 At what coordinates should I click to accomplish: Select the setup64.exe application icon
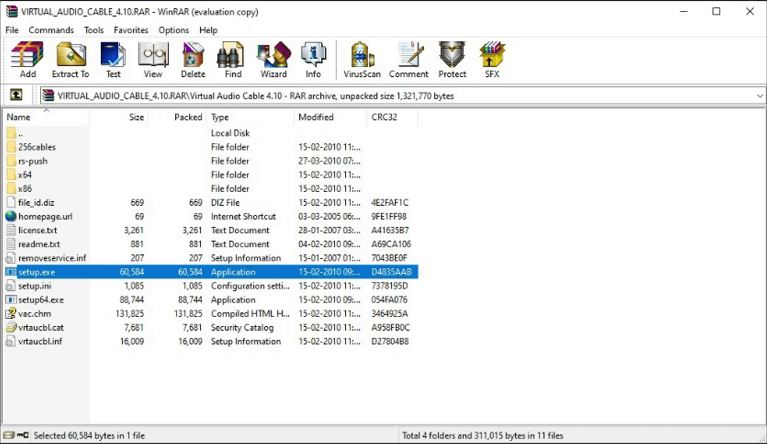[11, 299]
